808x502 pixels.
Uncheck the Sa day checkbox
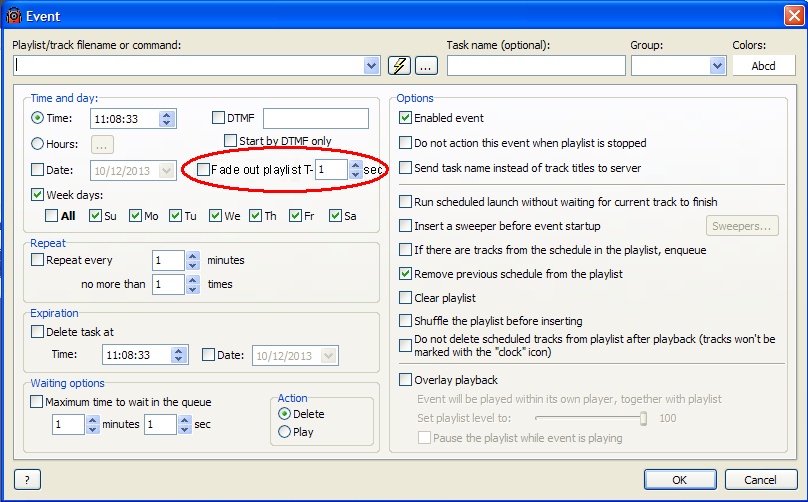335,215
